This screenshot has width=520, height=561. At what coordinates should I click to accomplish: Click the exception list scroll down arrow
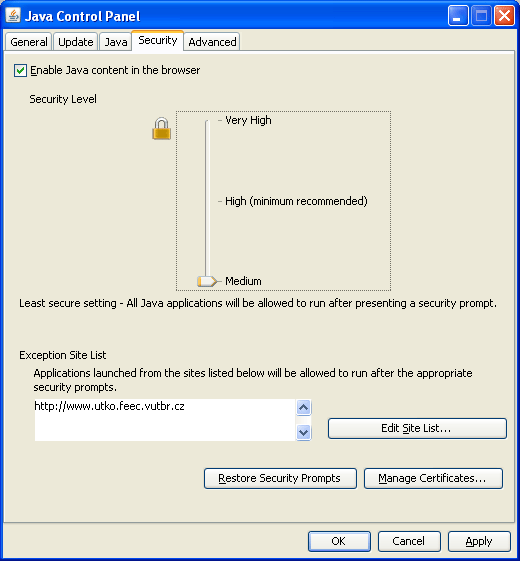pyautogui.click(x=303, y=433)
